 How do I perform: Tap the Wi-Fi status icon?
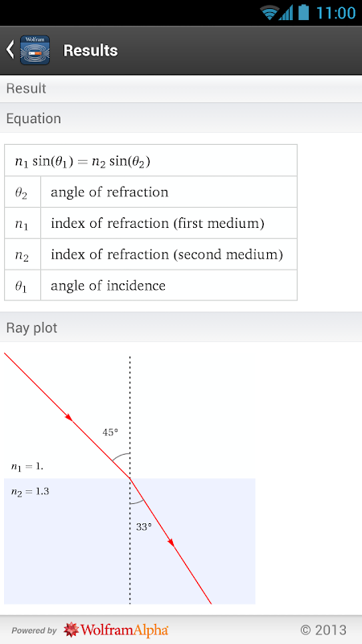point(269,13)
